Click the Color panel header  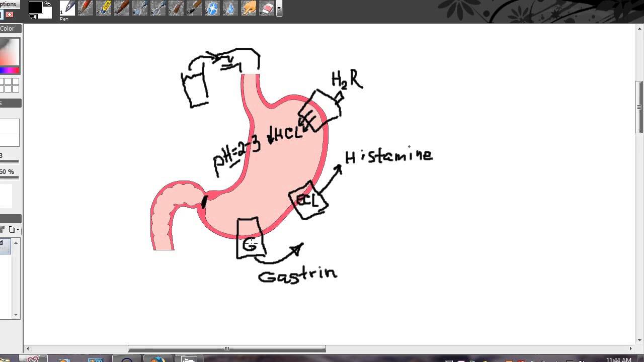(10, 29)
